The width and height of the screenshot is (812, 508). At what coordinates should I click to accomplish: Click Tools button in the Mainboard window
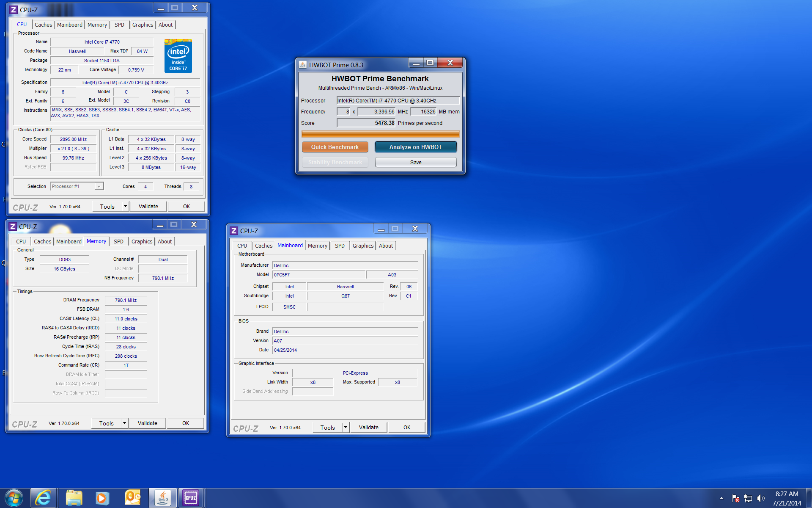click(x=327, y=427)
